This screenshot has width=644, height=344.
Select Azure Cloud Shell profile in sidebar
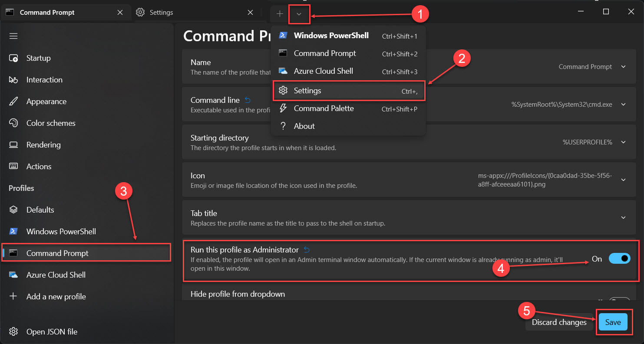click(x=87, y=275)
